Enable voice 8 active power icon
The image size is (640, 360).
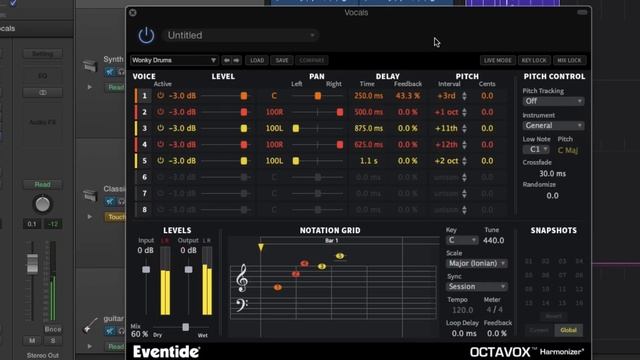(x=160, y=210)
